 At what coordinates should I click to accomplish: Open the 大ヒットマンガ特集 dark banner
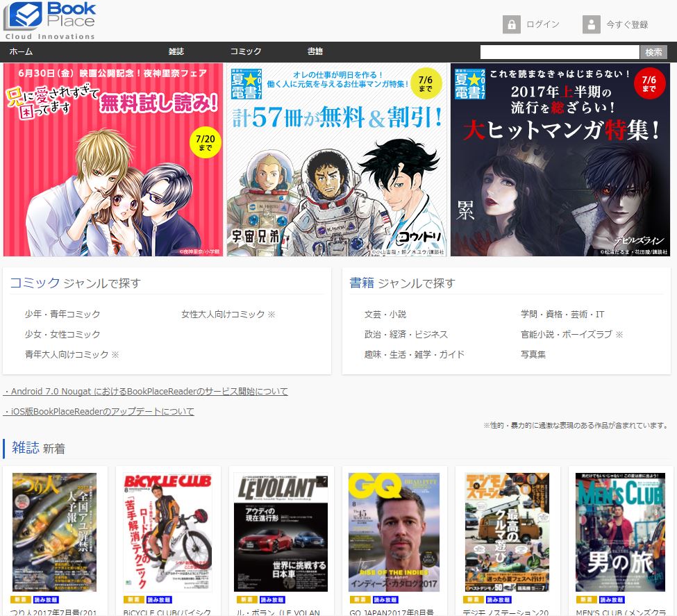tap(560, 160)
